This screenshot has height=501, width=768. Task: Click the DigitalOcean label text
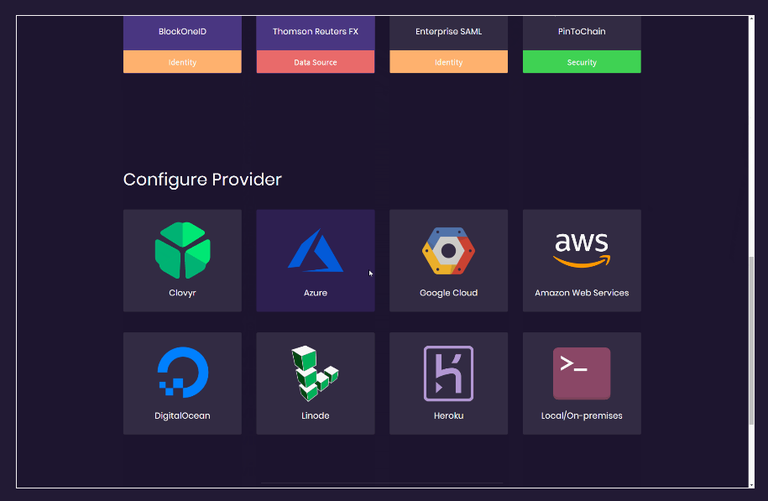182,416
